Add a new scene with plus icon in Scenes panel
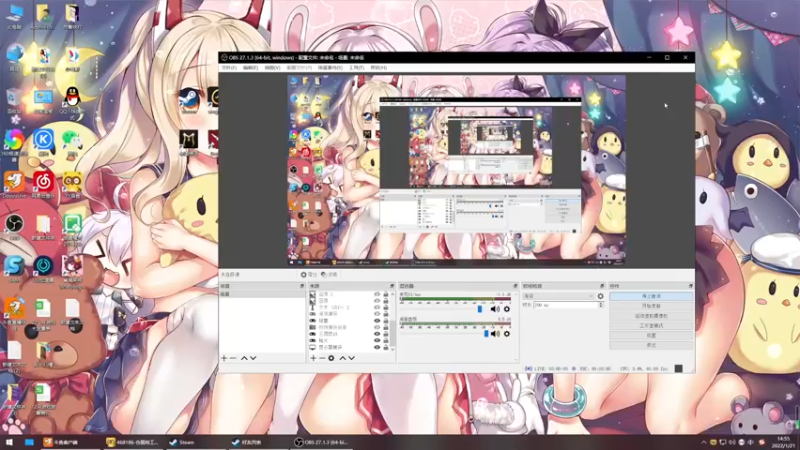The image size is (800, 450). coord(224,358)
